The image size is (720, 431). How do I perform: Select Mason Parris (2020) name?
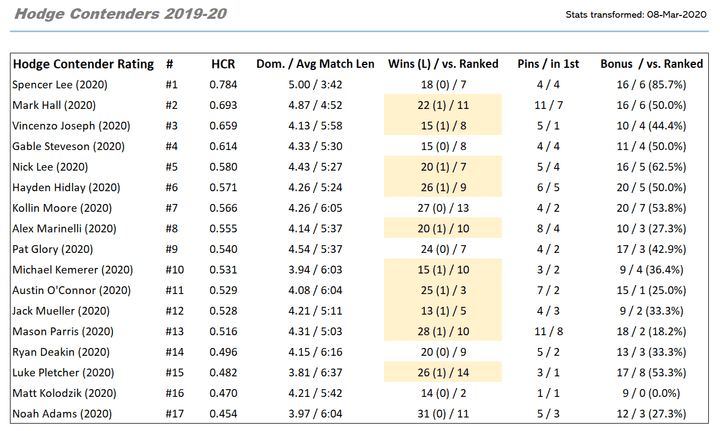pyautogui.click(x=60, y=331)
